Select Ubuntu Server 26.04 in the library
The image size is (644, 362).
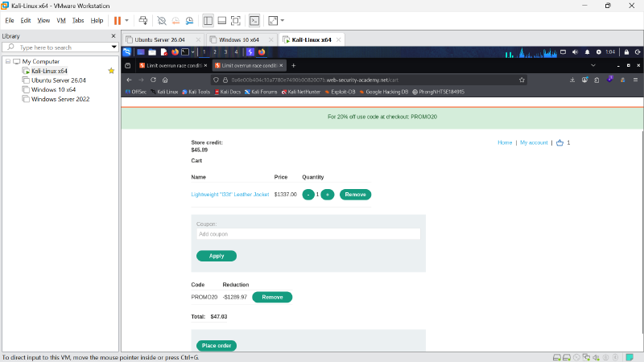pos(58,80)
